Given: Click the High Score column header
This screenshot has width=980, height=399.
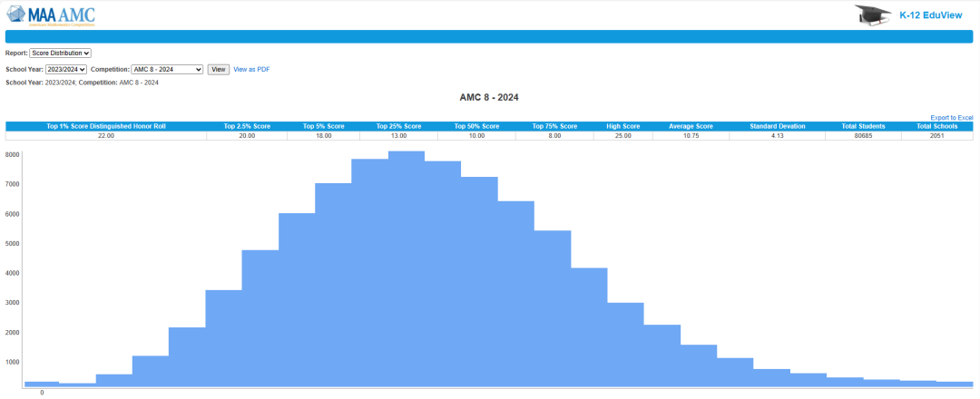Looking at the screenshot, I should (x=624, y=126).
